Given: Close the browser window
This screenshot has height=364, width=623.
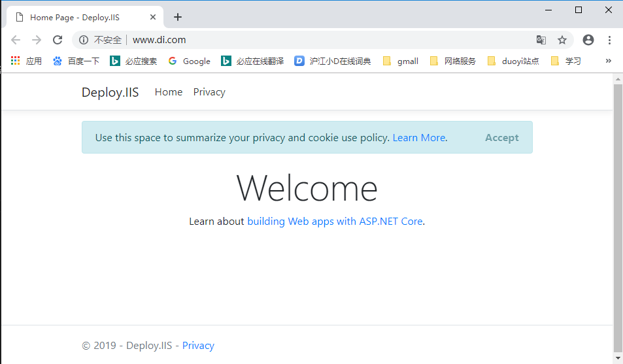Looking at the screenshot, I should [609, 10].
